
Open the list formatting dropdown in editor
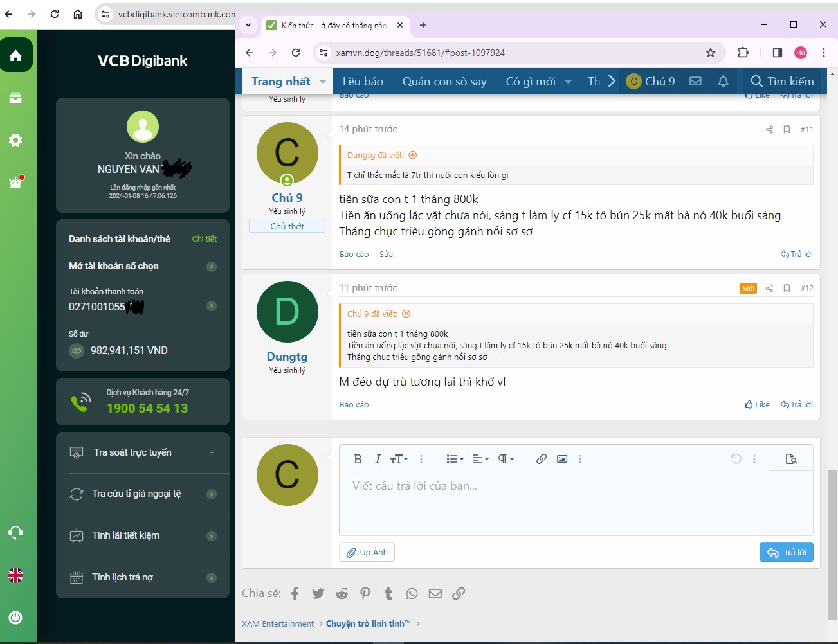(x=455, y=459)
